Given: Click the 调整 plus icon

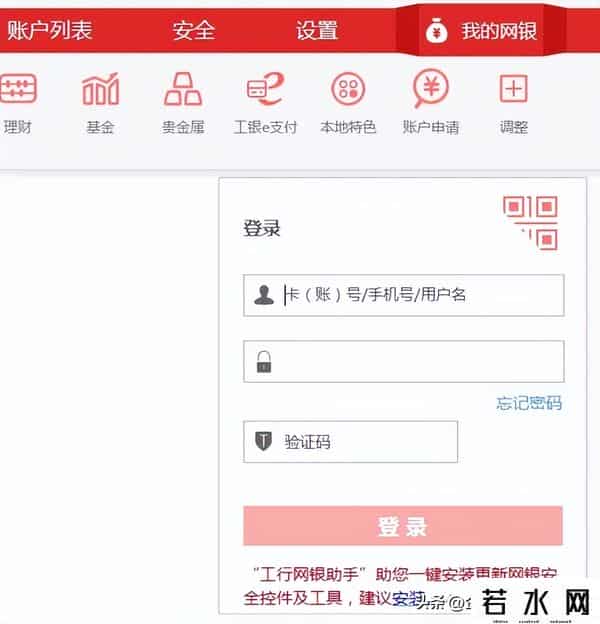Looking at the screenshot, I should click(x=514, y=88).
